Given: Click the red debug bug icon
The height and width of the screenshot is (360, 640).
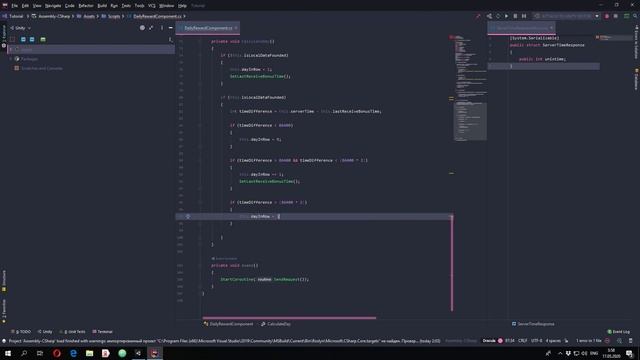Looking at the screenshot, I should coord(607,16).
